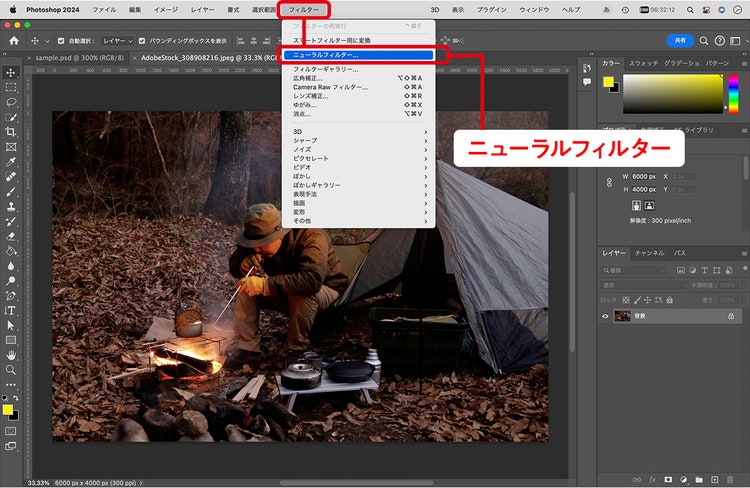Click the Home icon in options bar
750x488 pixels.
click(14, 41)
